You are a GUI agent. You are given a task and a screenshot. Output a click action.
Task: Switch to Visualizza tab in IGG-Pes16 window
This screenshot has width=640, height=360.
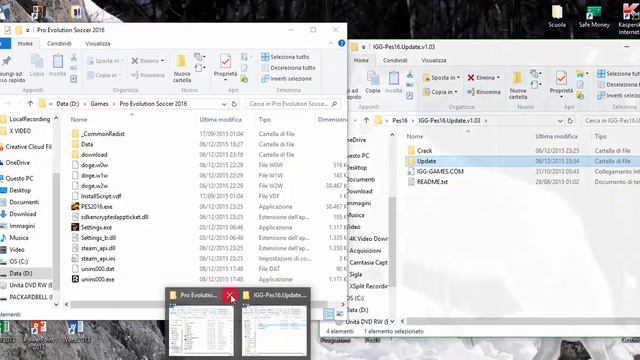(x=434, y=60)
